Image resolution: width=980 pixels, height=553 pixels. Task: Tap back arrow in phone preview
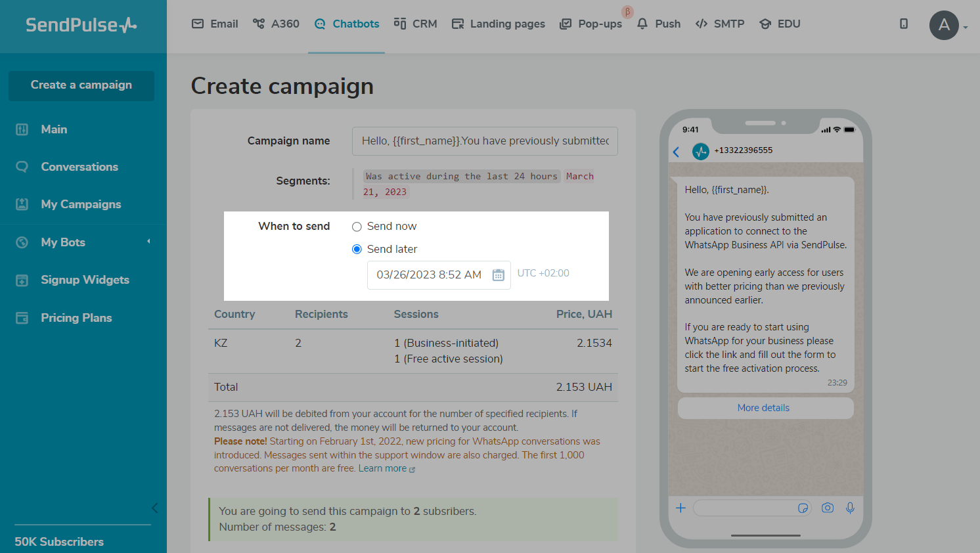pyautogui.click(x=676, y=152)
